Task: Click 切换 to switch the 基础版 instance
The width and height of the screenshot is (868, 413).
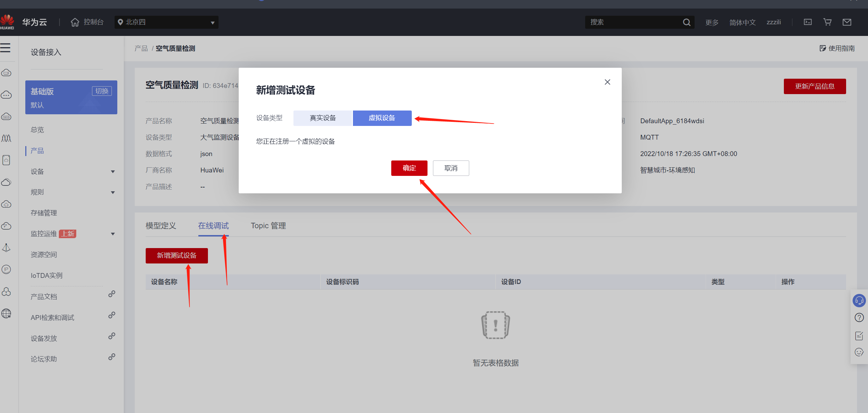Action: (102, 91)
